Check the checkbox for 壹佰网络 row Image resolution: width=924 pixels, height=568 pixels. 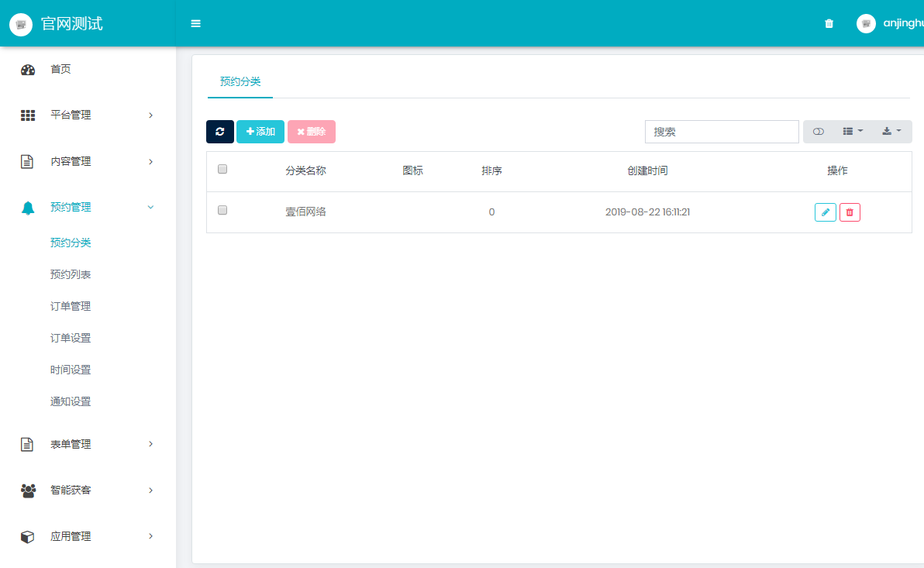tap(222, 210)
